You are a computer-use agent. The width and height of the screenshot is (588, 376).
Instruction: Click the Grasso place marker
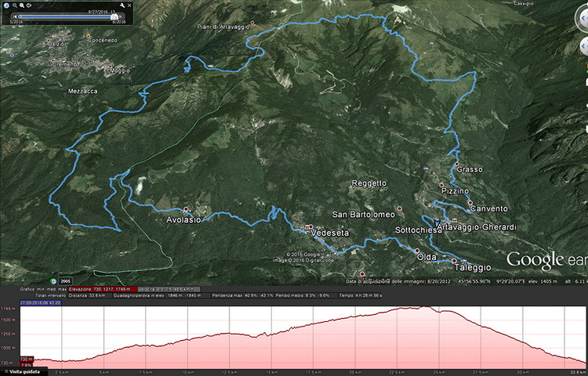(x=457, y=164)
